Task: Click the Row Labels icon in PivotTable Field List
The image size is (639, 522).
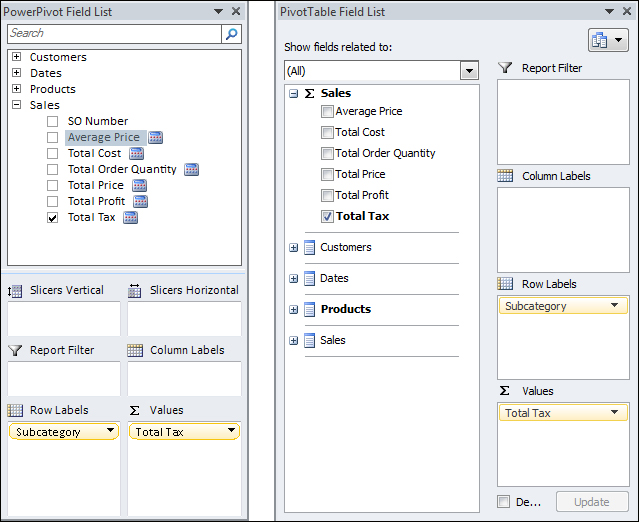Action: [505, 284]
